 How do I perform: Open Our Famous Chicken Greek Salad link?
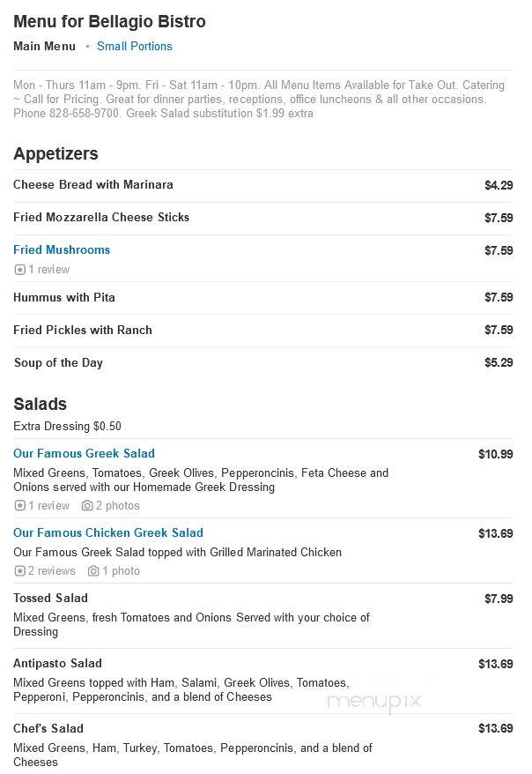point(108,532)
